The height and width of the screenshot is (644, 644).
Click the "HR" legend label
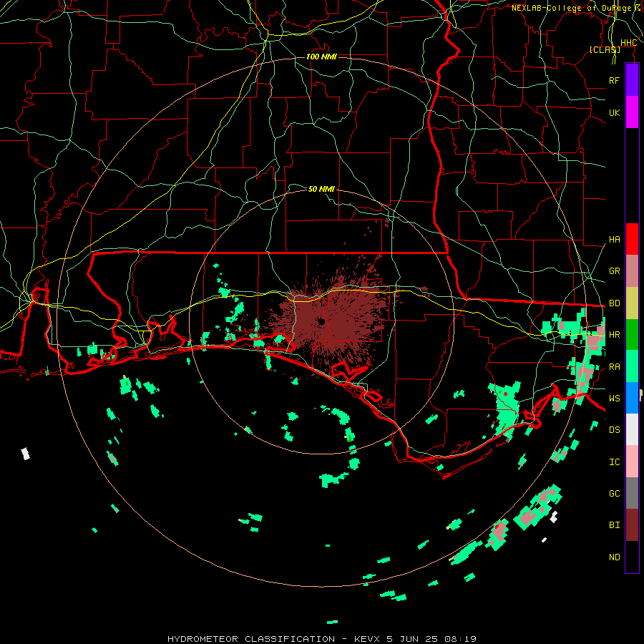point(615,335)
